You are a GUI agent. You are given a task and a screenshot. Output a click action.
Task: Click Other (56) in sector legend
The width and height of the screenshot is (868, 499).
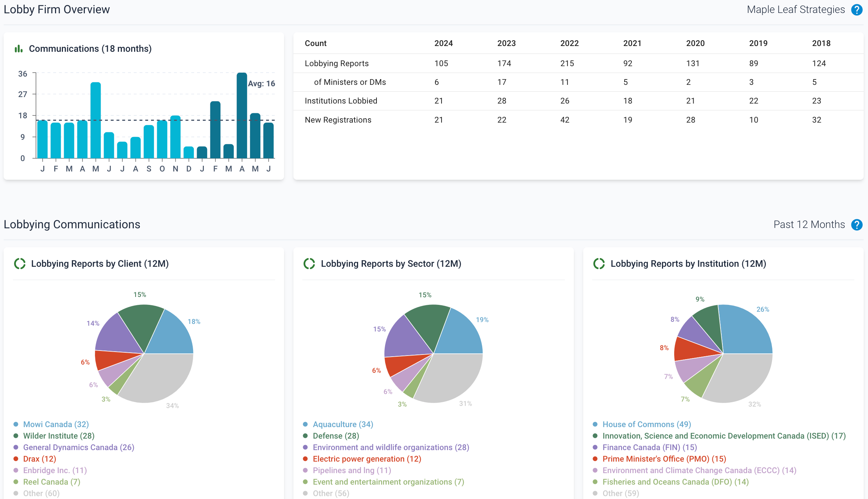331,493
